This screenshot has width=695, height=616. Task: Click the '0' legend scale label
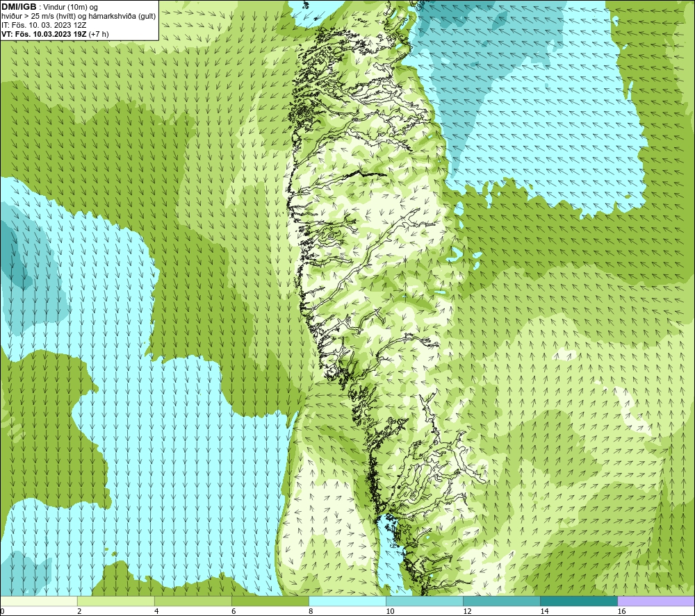coord(2,612)
